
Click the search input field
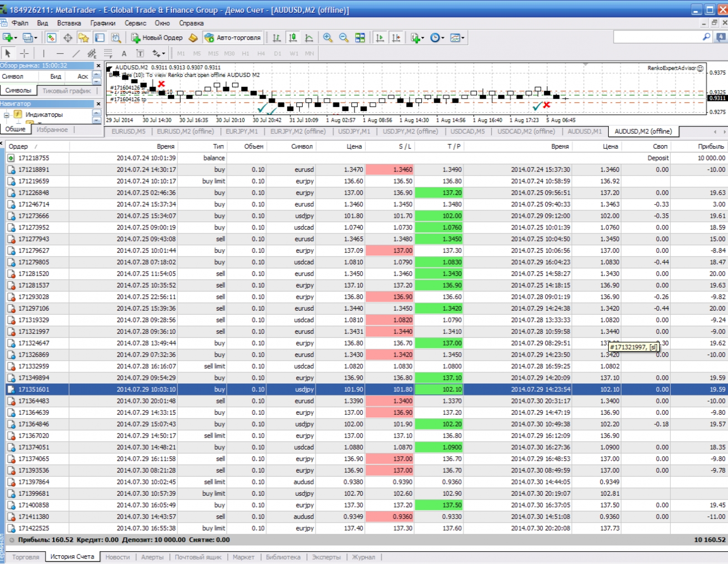point(657,37)
